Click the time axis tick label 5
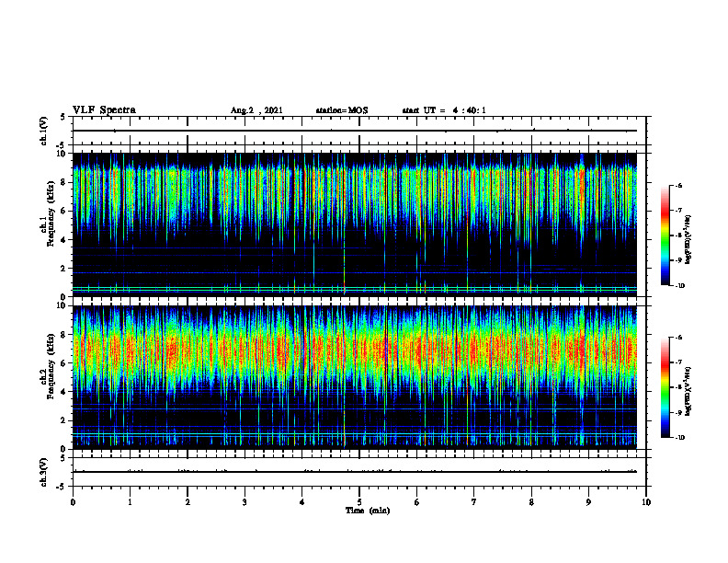 click(x=359, y=502)
